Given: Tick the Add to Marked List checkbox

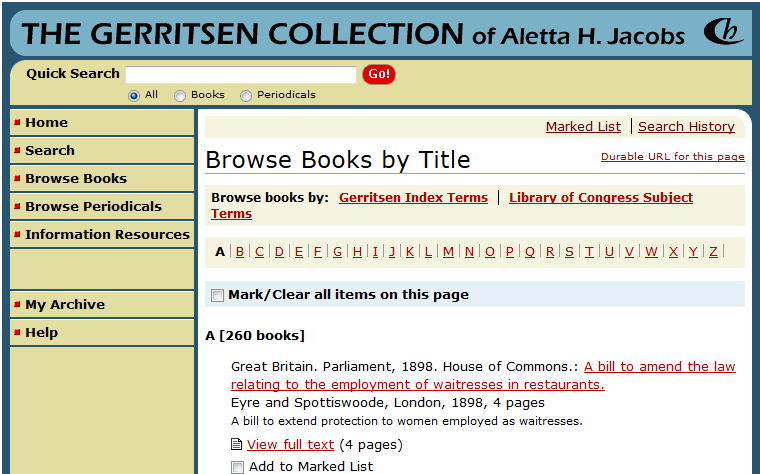Looking at the screenshot, I should 237,467.
